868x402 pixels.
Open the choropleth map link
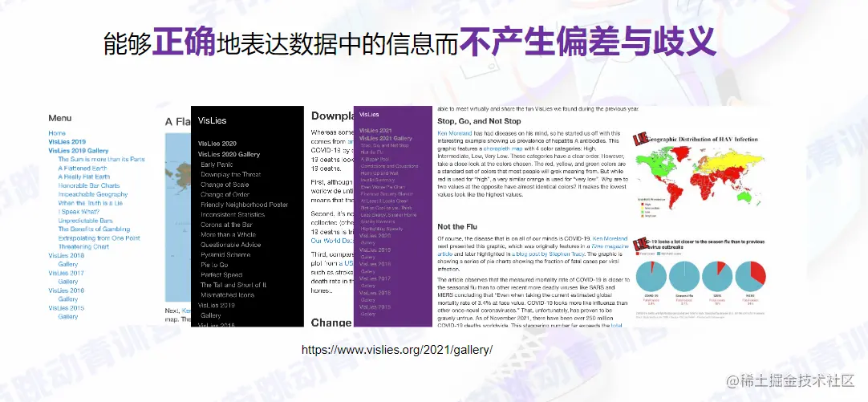coord(503,149)
